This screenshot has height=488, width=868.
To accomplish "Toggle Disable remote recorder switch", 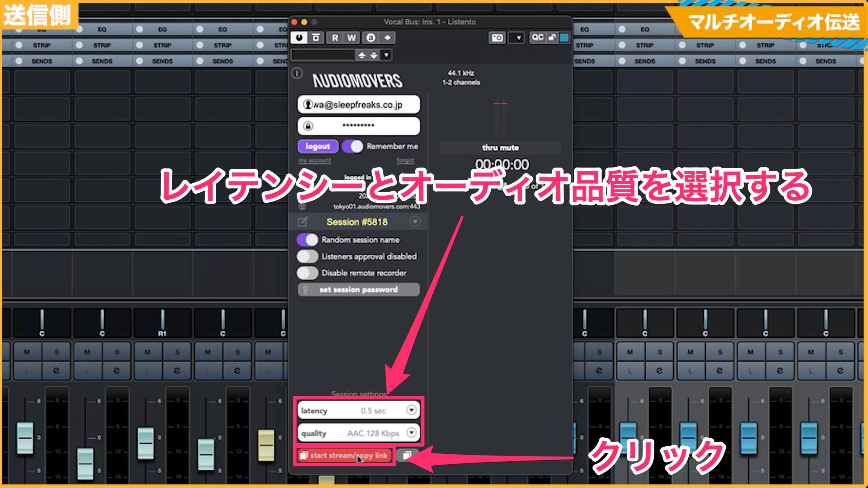I will tap(307, 273).
